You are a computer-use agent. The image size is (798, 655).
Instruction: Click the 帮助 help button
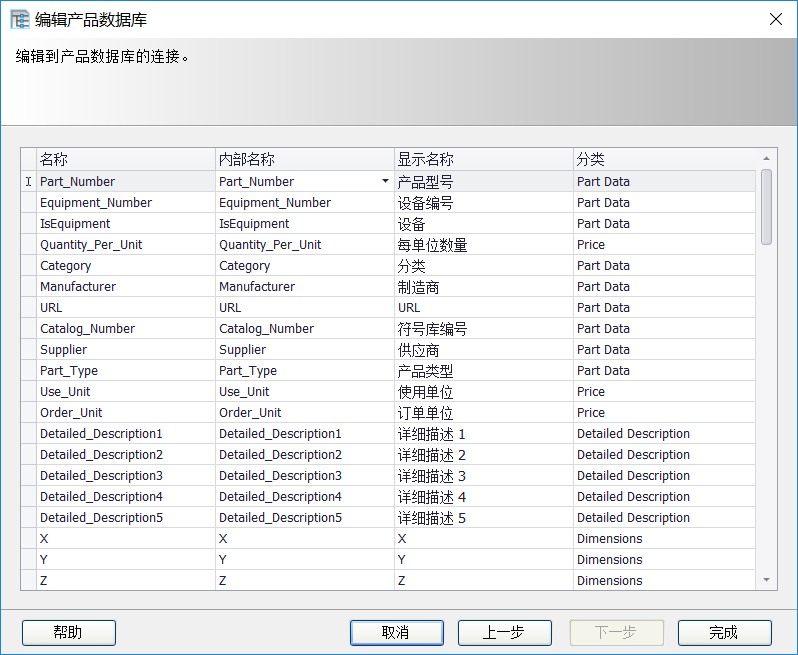tap(69, 633)
